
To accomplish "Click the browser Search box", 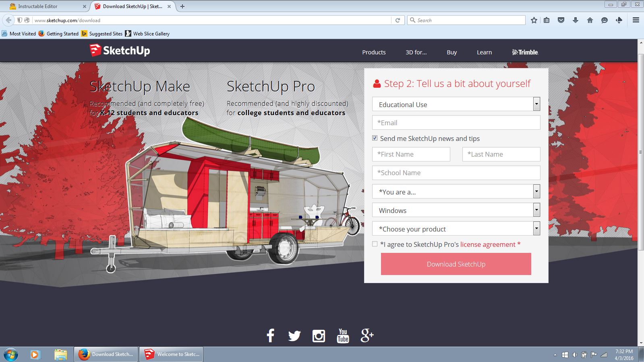I will point(466,20).
